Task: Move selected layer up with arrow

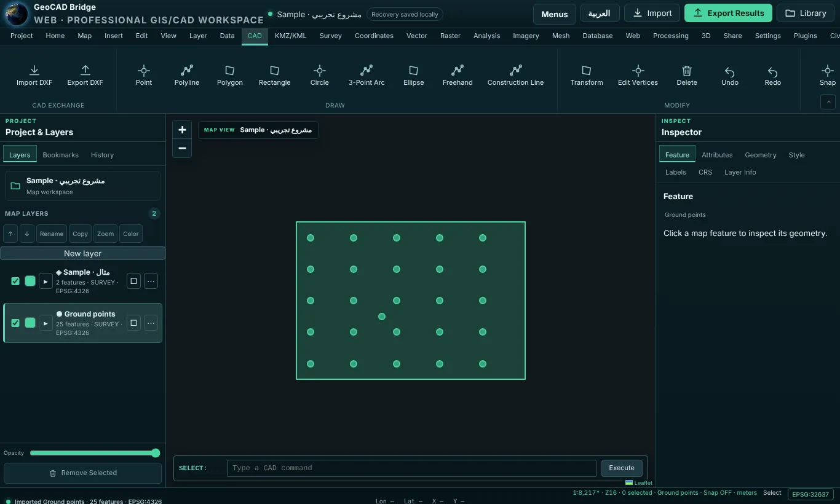Action: coord(10,234)
